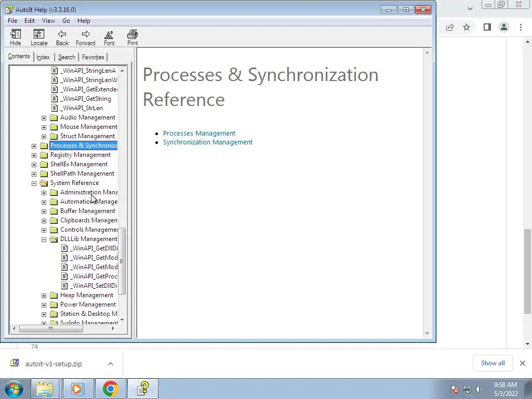Select the Clipboards Management tree item

(x=88, y=220)
